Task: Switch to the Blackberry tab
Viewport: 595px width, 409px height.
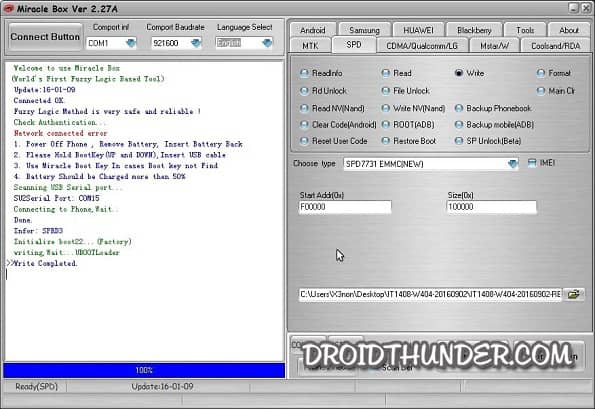Action: point(474,30)
